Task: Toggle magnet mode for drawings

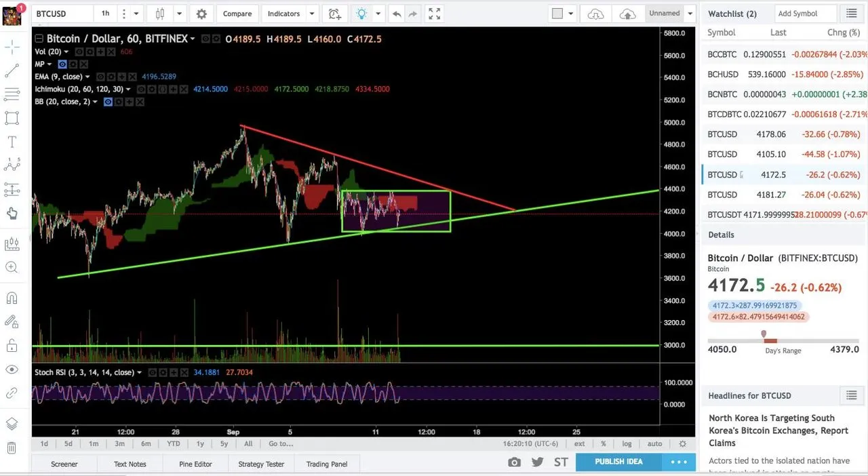Action: click(12, 298)
